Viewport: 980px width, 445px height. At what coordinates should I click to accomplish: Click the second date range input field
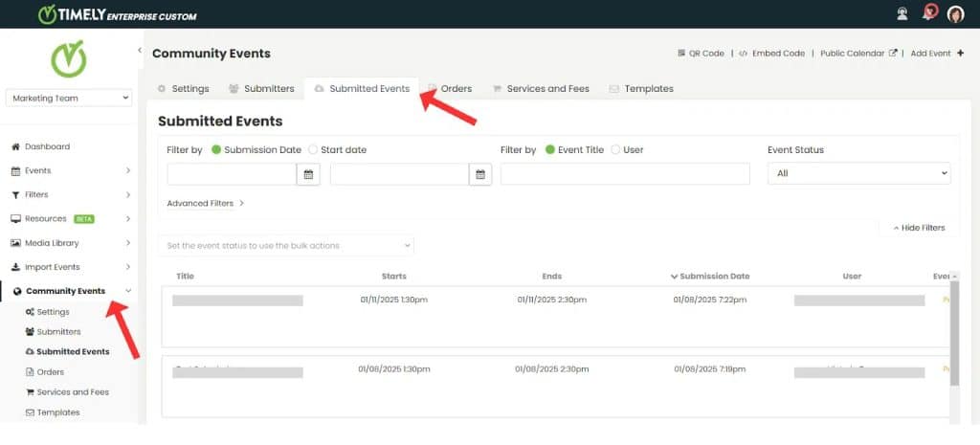coord(399,174)
